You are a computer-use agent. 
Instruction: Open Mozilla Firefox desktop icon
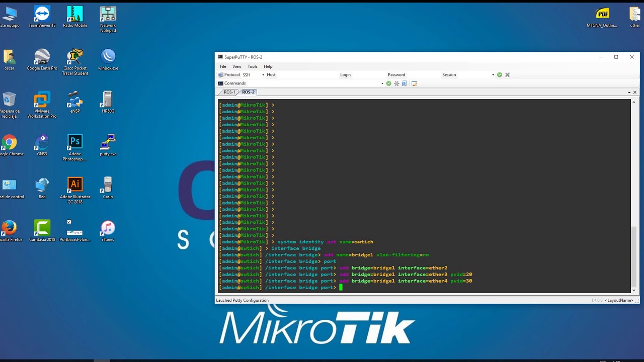pyautogui.click(x=10, y=231)
